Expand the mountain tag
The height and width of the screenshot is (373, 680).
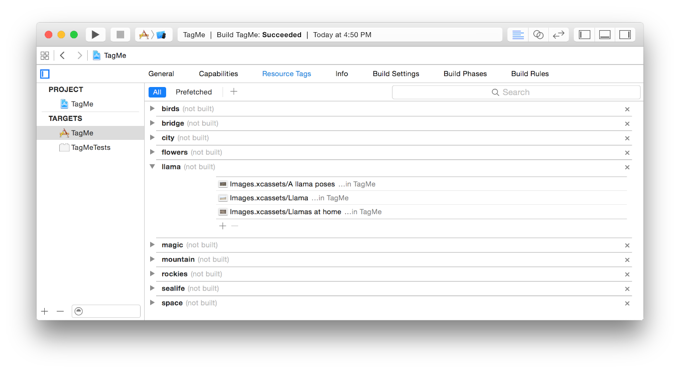(152, 259)
